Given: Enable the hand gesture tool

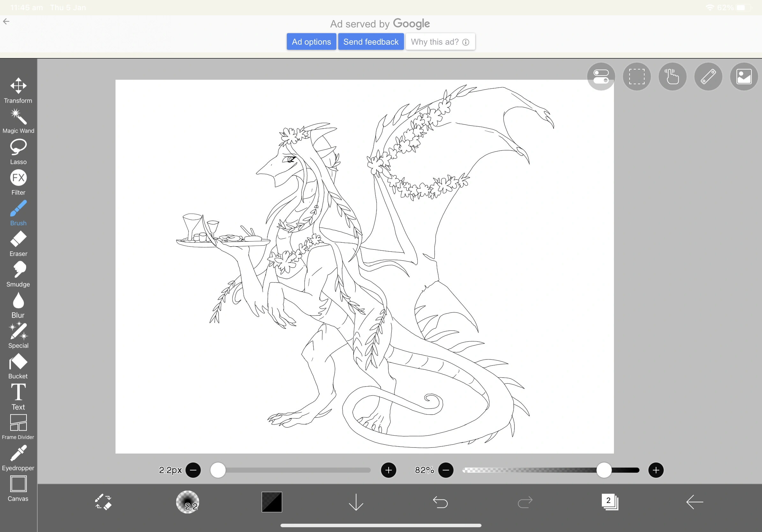Looking at the screenshot, I should pyautogui.click(x=672, y=76).
